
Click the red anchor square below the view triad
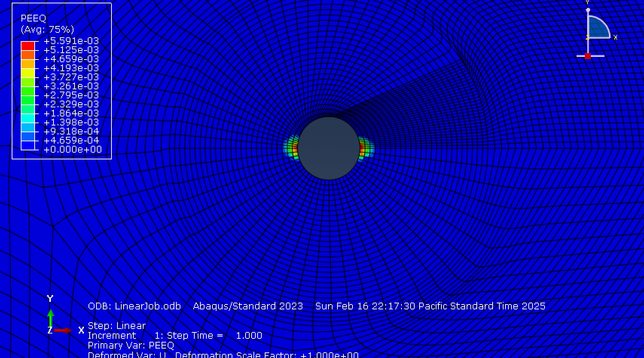(588, 57)
